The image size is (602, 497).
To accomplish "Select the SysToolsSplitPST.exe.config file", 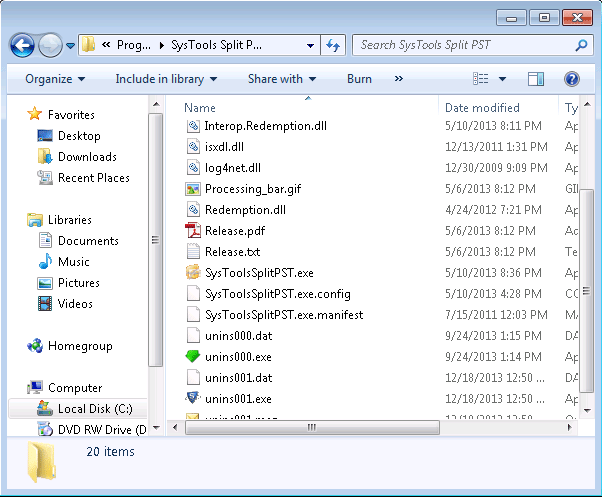I will pyautogui.click(x=278, y=294).
